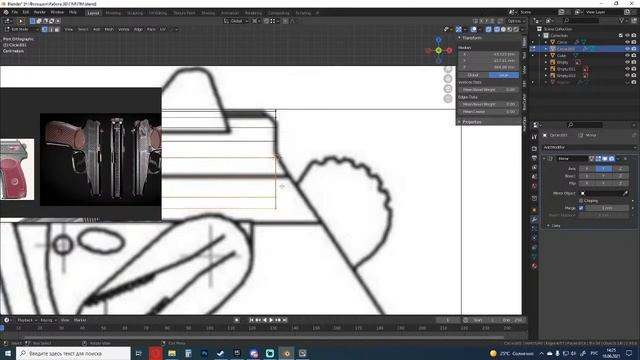Image resolution: width=640 pixels, height=360 pixels.
Task: Open the Modifier properties wrench tab
Action: coord(534,220)
